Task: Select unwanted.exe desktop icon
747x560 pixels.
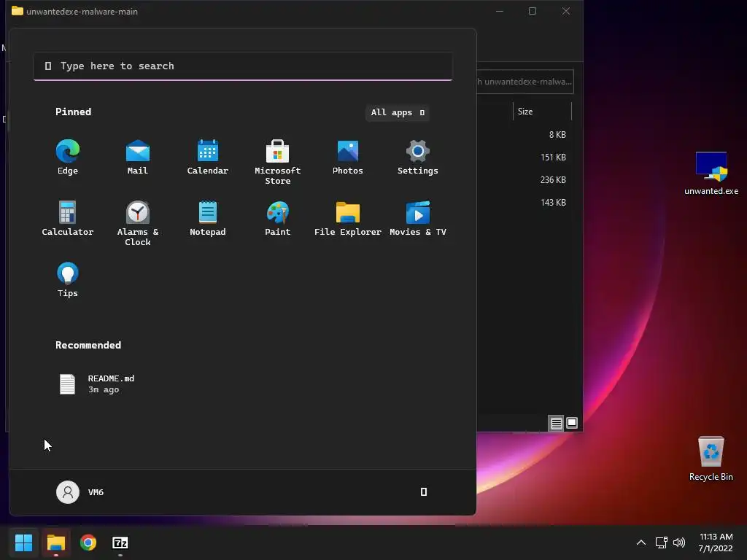Action: [711, 174]
